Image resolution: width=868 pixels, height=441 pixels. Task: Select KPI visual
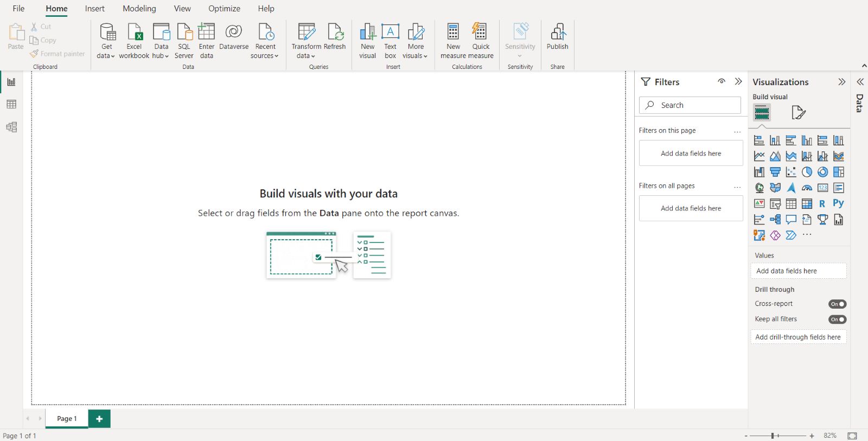click(759, 204)
